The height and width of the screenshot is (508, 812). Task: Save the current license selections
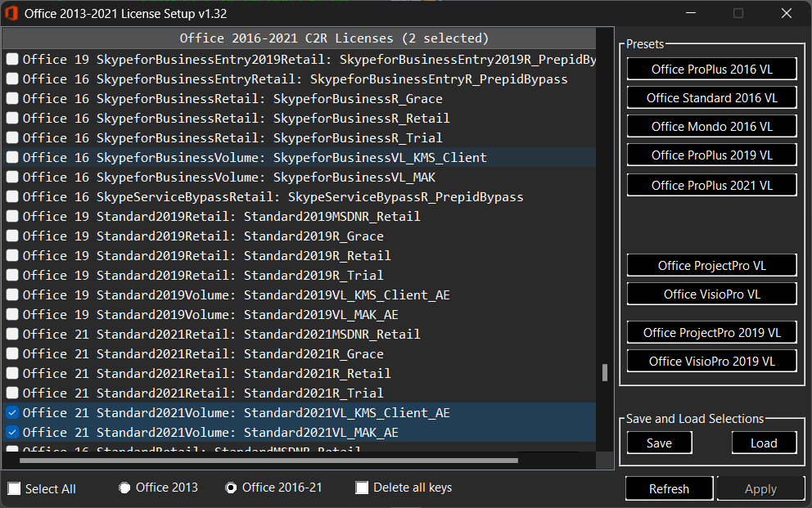pos(659,443)
